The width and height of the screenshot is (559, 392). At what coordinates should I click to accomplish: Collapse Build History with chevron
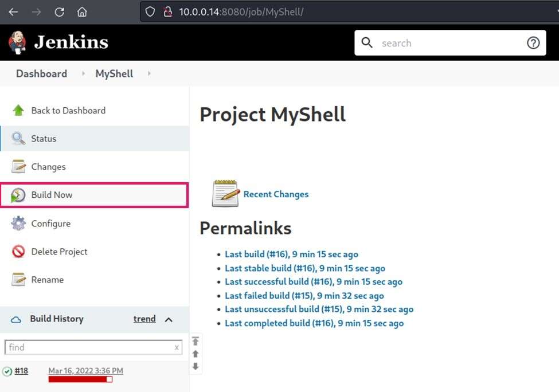click(x=169, y=320)
